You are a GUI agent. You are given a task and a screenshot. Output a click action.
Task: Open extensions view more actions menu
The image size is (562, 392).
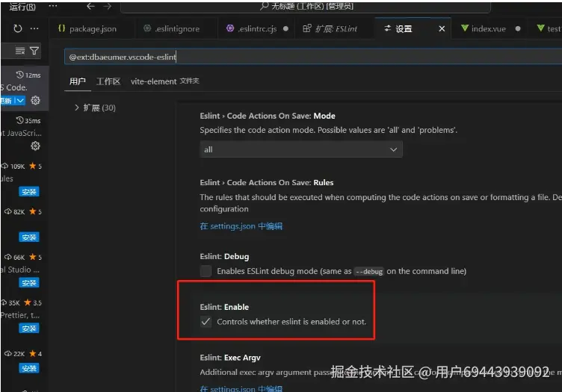coord(34,28)
